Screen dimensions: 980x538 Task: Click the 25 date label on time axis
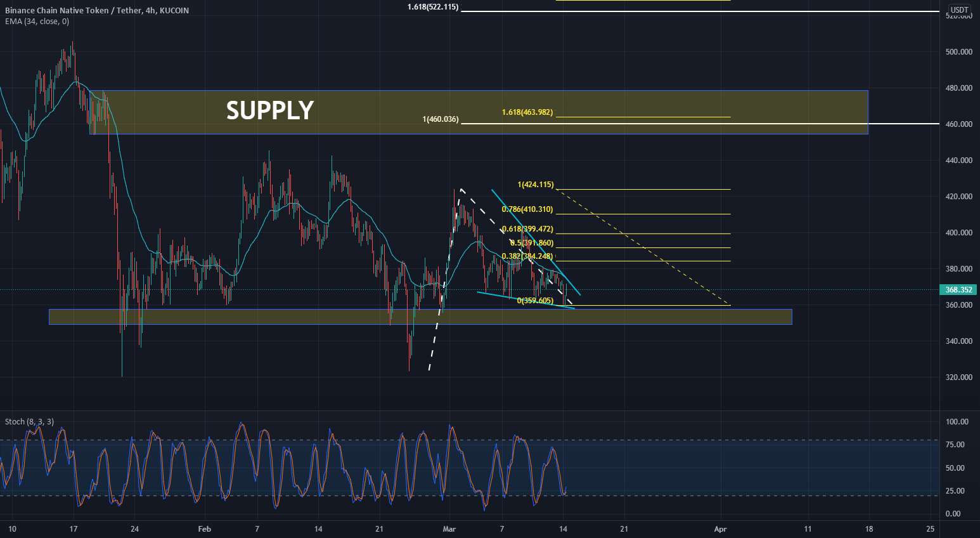[930, 528]
